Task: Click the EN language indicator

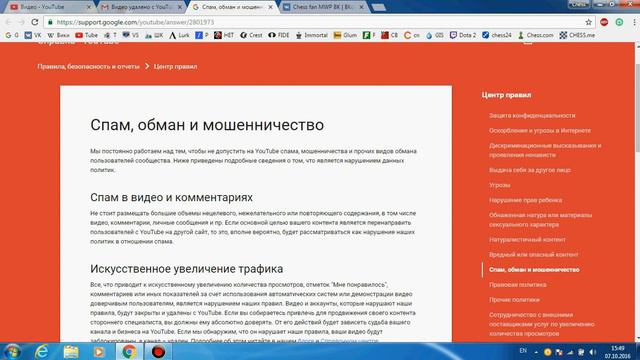Action: (523, 351)
